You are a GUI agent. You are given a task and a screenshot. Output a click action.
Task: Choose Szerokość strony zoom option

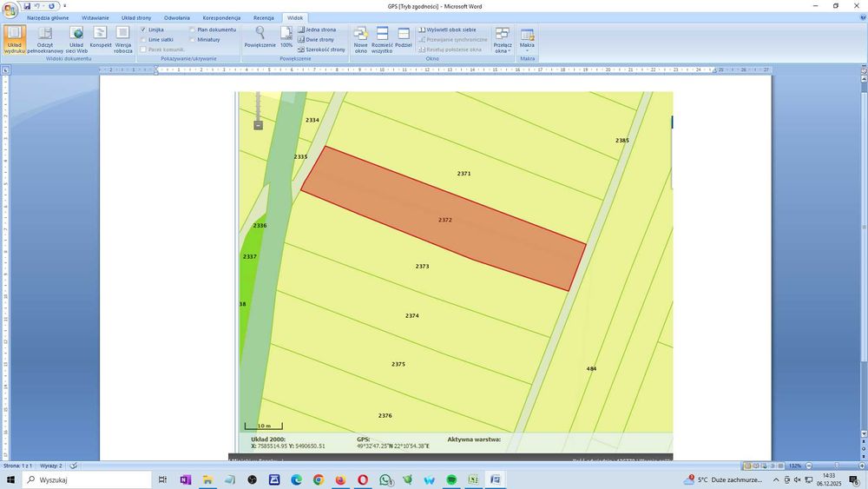pos(322,50)
